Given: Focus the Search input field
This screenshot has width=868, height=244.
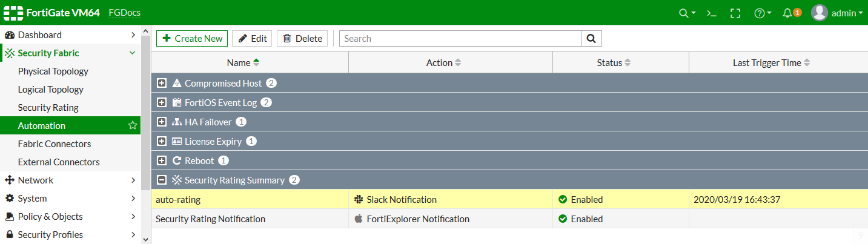Looking at the screenshot, I should [x=460, y=38].
